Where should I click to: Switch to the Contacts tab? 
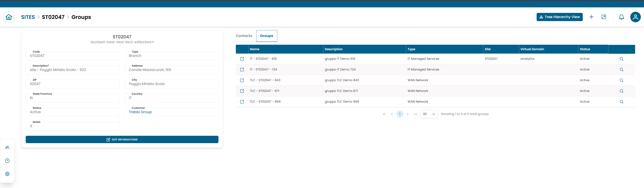click(244, 36)
